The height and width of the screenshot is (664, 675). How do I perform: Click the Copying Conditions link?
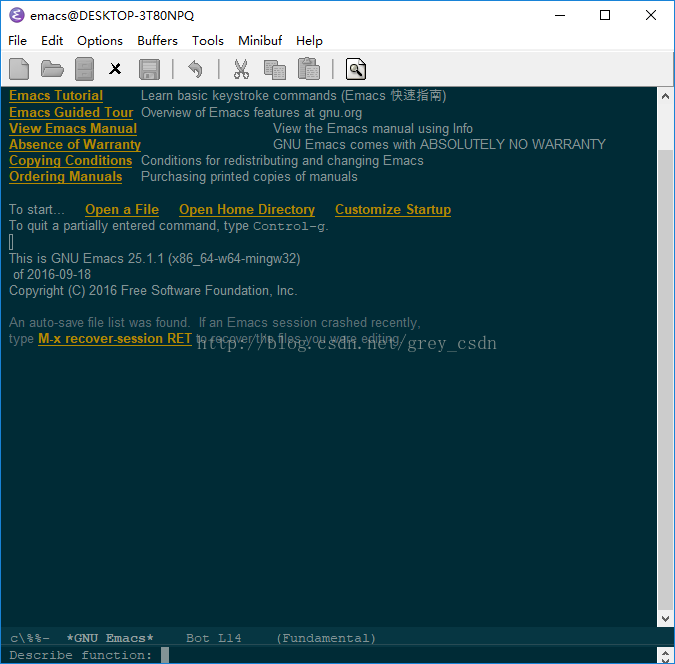click(71, 160)
